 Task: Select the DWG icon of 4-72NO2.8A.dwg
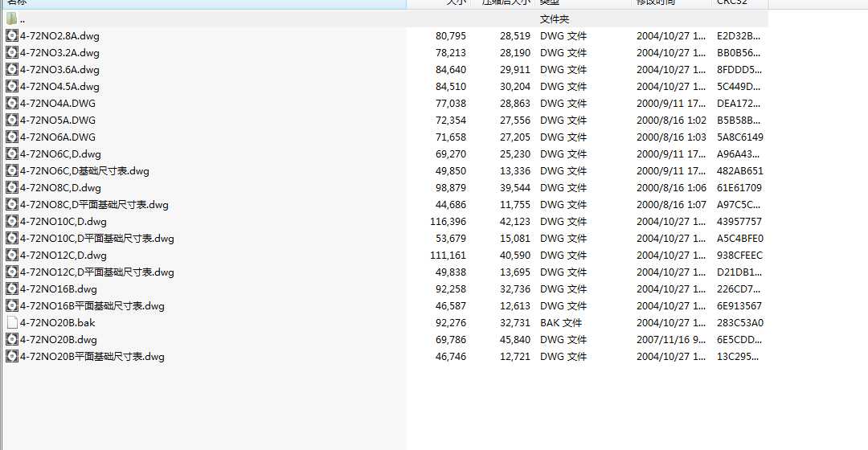pyautogui.click(x=11, y=36)
